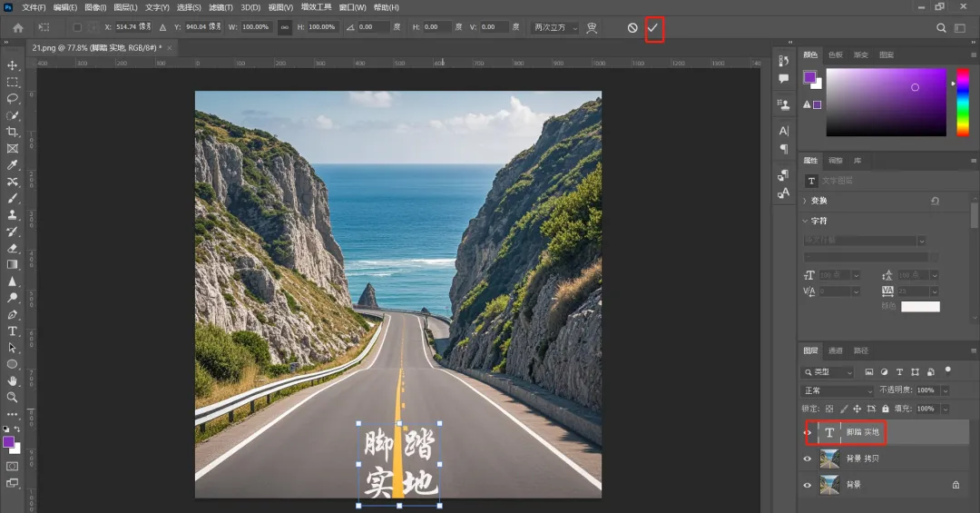Toggle the warp mode icon in options bar
This screenshot has height=513, width=980.
click(593, 28)
